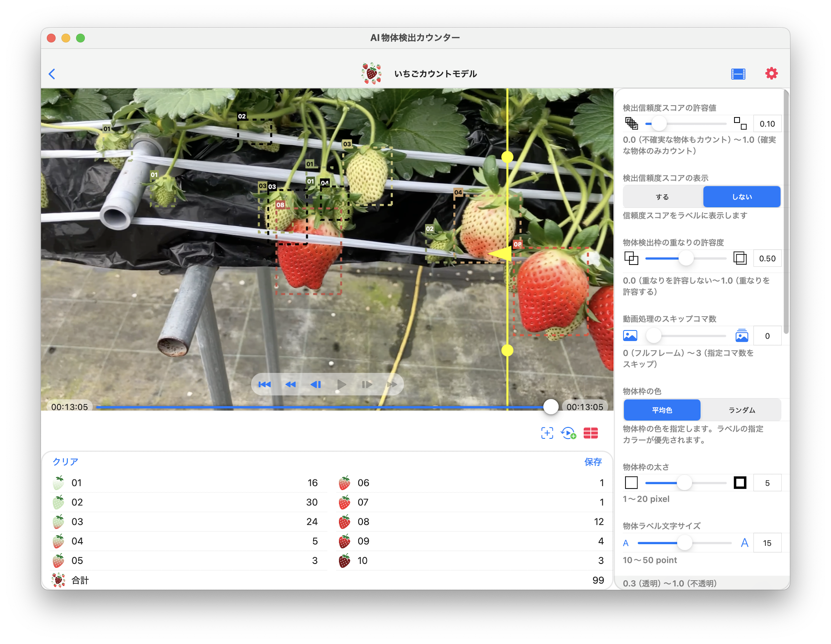Viewport: 831px width, 644px height.
Task: Click the thick frame square icon
Action: click(x=740, y=483)
